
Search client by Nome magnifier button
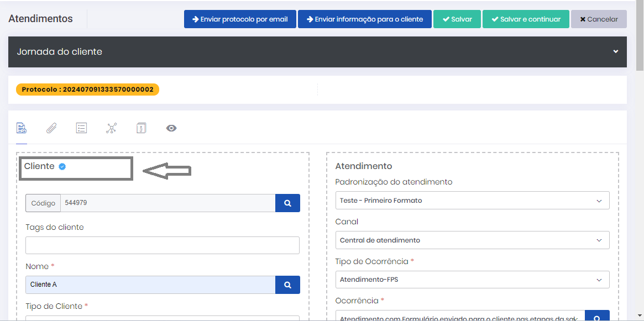click(x=287, y=285)
